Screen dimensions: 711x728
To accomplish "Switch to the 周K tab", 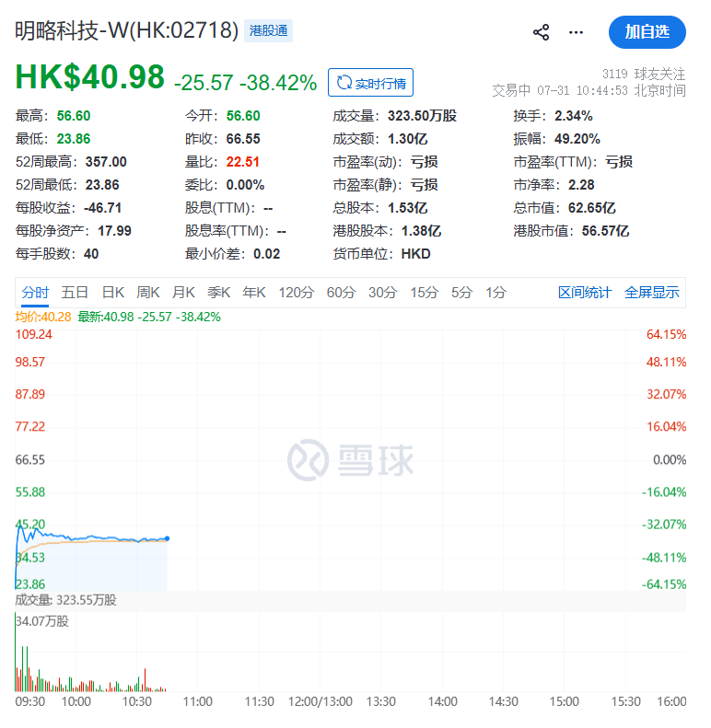I will point(148,293).
